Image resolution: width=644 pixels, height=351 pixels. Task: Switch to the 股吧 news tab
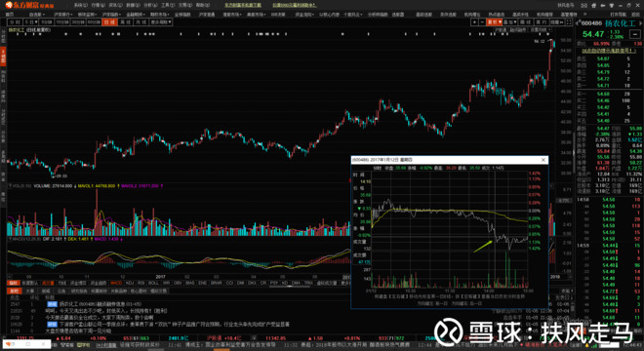point(15,292)
